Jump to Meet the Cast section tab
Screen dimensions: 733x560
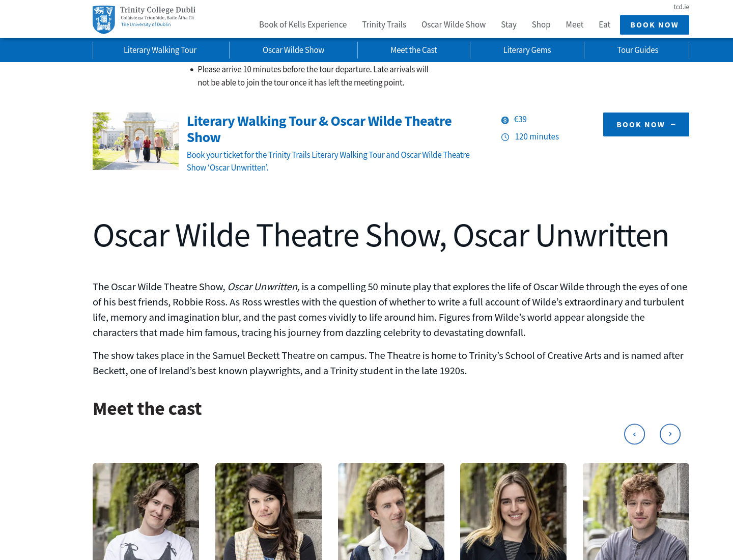pyautogui.click(x=413, y=50)
